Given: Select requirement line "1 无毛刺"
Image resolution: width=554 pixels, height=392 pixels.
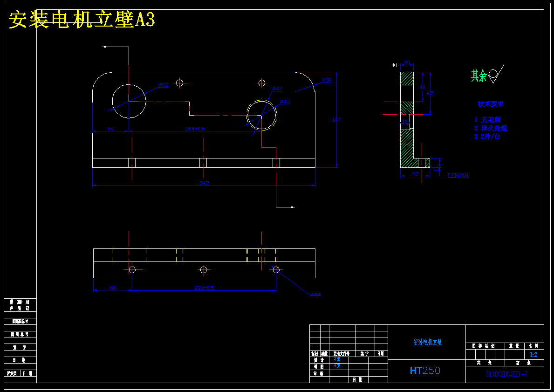Looking at the screenshot, I should 487,120.
